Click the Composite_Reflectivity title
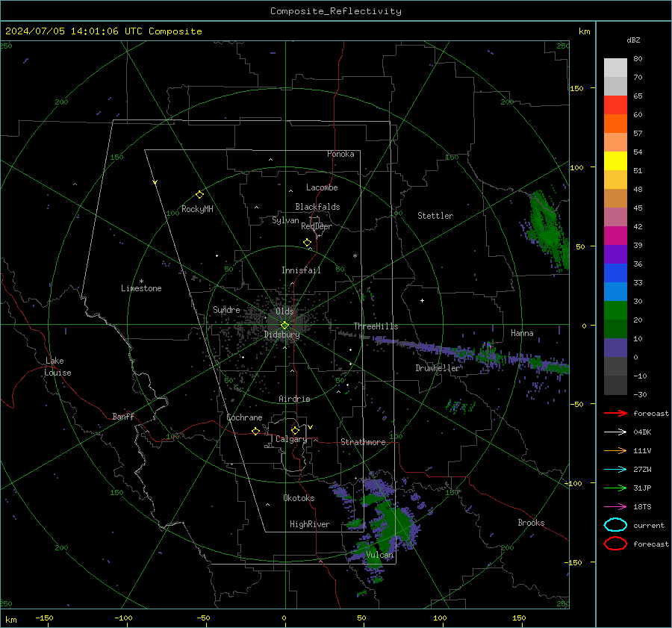The height and width of the screenshot is (628, 672). click(335, 11)
